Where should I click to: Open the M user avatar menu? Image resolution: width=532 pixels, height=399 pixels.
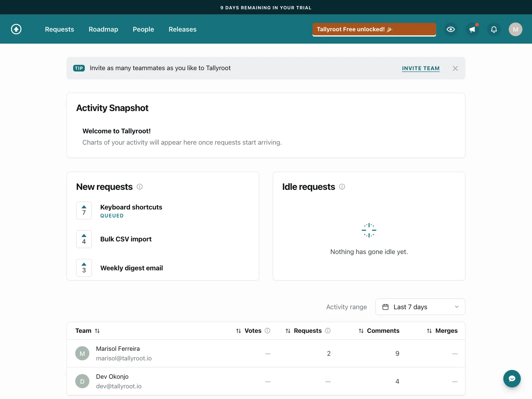(515, 29)
